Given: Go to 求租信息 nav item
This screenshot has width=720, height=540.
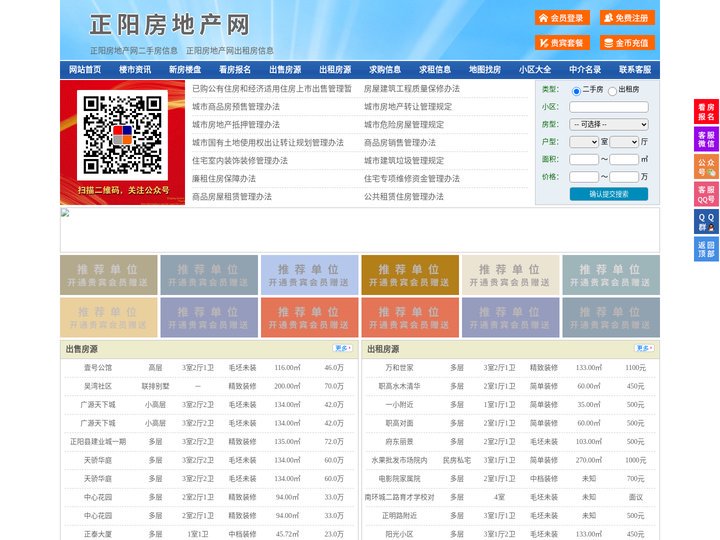Looking at the screenshot, I should tap(435, 70).
